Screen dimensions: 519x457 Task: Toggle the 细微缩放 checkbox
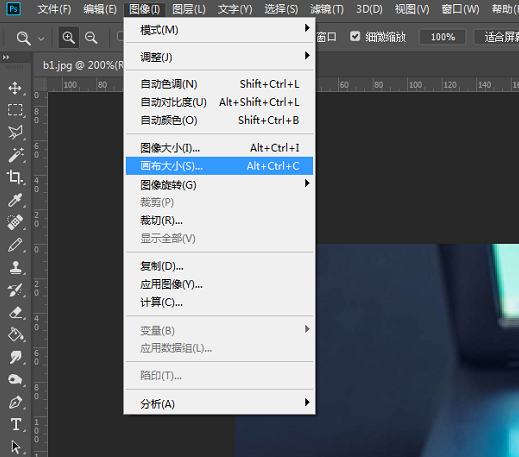pos(355,36)
